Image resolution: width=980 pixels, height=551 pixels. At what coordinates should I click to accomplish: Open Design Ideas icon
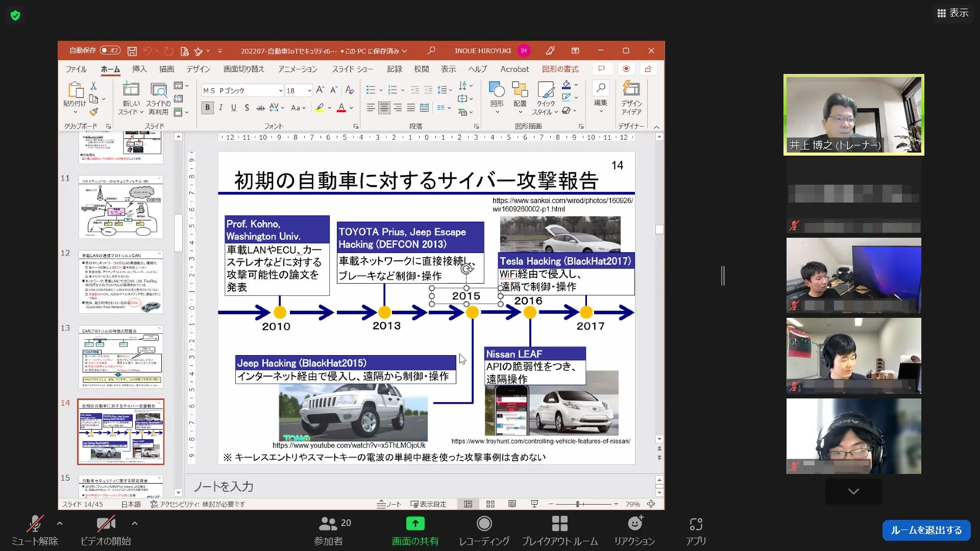631,89
